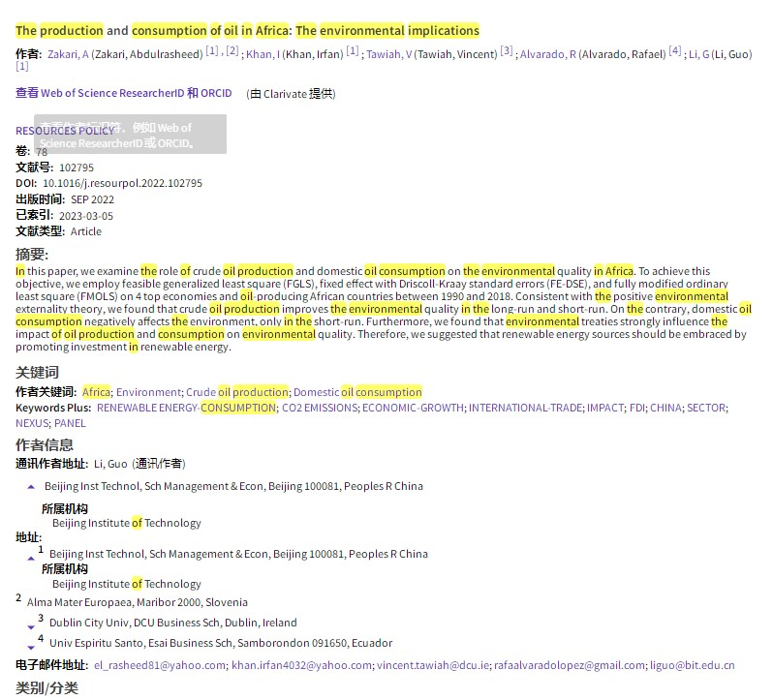Open author Zakari, A profile link
The image size is (773, 700).
pyautogui.click(x=68, y=54)
